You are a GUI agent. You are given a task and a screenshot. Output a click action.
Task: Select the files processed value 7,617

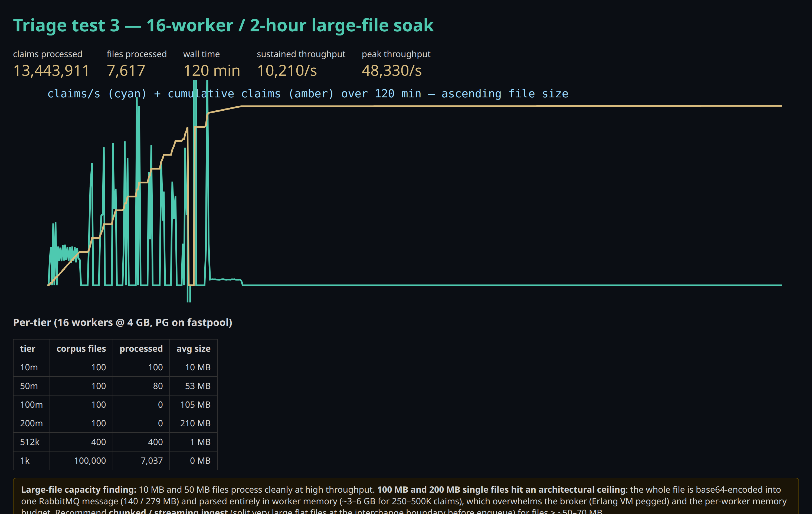click(126, 70)
